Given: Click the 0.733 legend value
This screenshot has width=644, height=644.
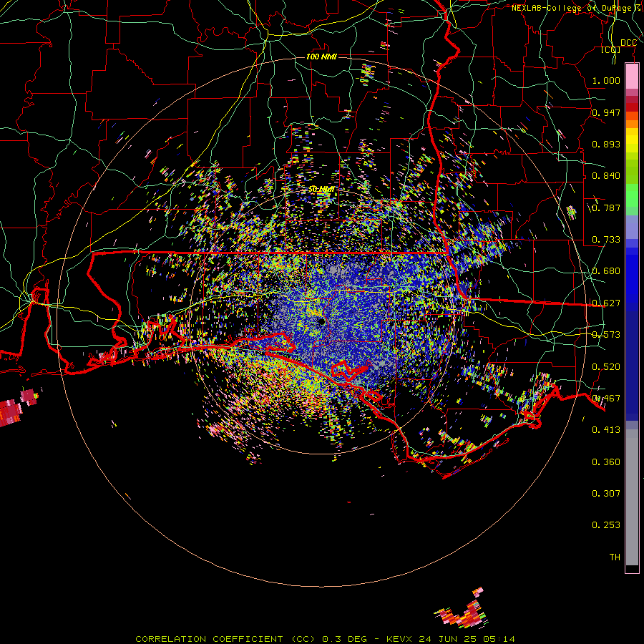Looking at the screenshot, I should [606, 240].
